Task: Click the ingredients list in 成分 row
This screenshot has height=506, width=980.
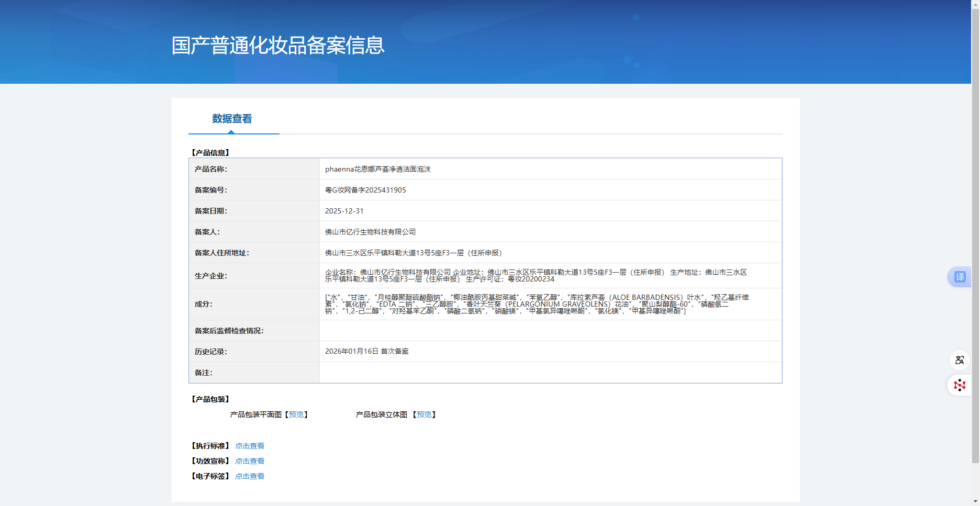Action: (x=537, y=304)
